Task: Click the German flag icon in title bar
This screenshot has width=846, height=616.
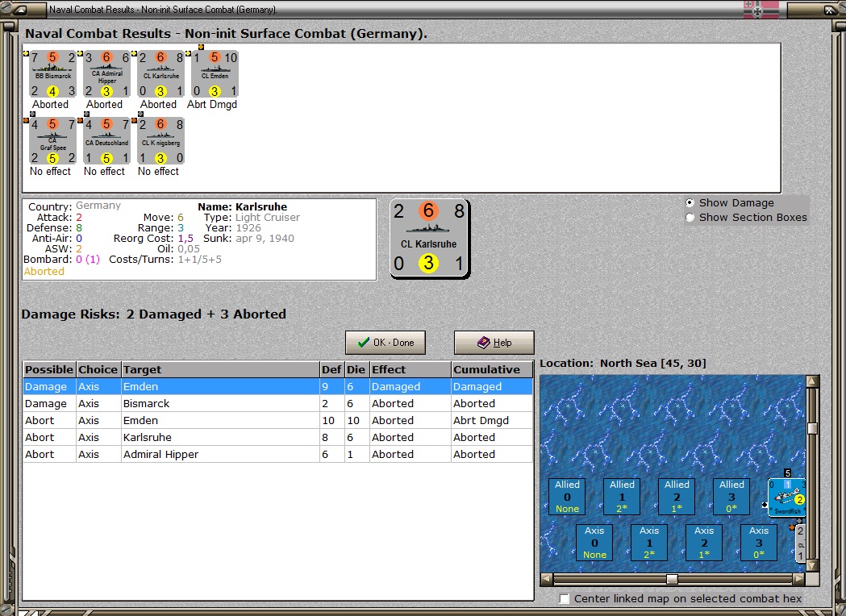Action: coord(761,9)
